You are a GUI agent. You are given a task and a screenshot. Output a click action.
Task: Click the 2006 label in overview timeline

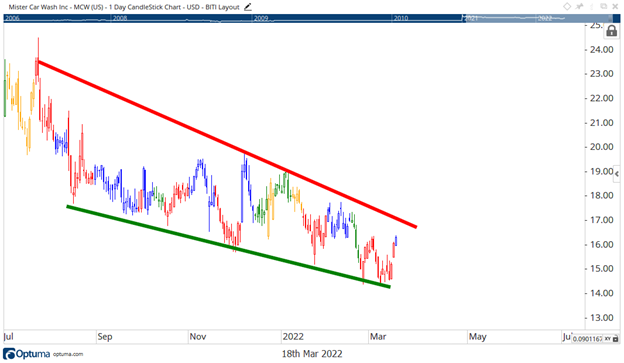[x=12, y=18]
